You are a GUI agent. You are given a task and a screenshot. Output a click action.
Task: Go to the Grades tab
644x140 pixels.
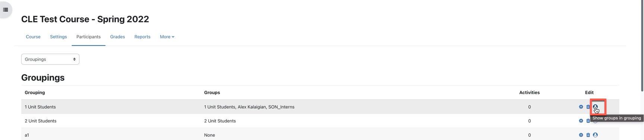pyautogui.click(x=117, y=37)
